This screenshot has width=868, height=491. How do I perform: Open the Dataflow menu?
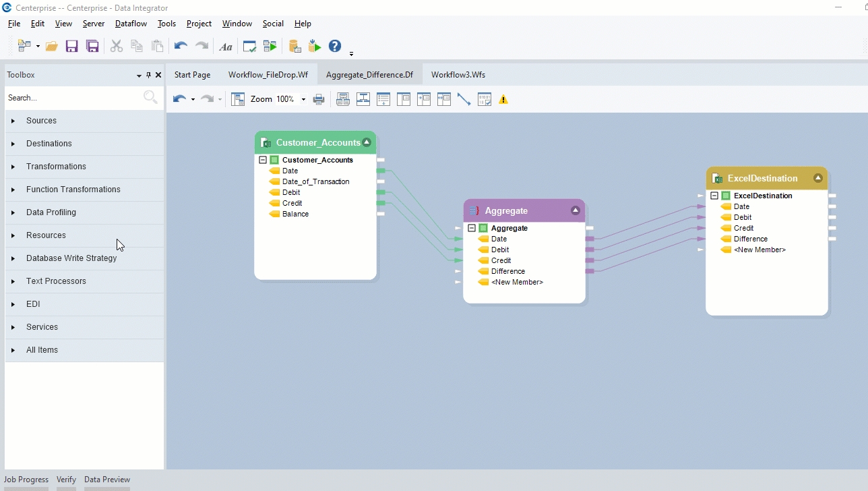pos(131,24)
